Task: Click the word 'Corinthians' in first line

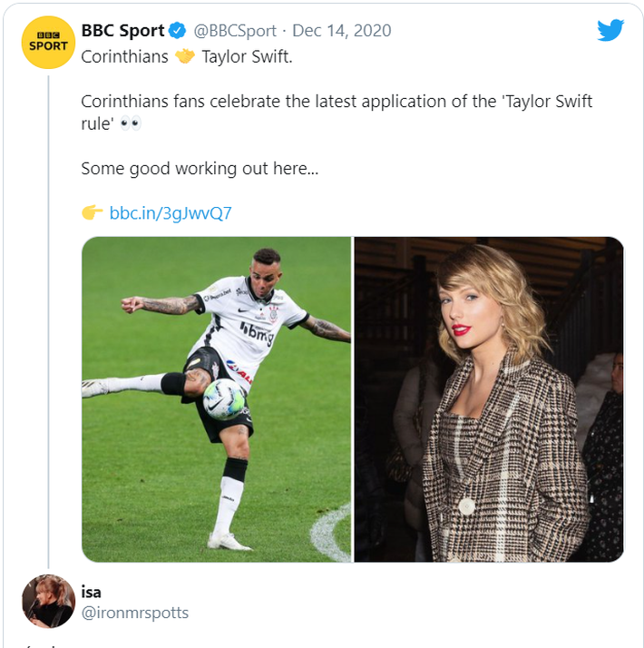Action: 124,56
